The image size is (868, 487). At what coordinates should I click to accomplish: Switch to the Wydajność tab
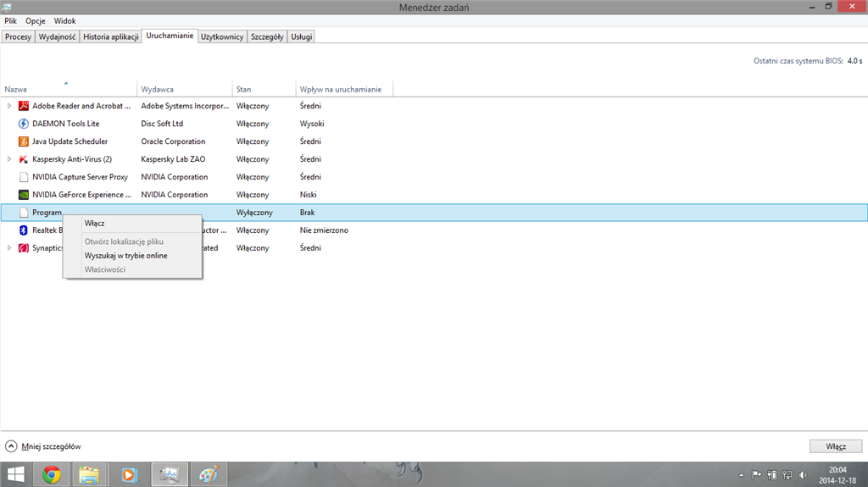pyautogui.click(x=57, y=36)
